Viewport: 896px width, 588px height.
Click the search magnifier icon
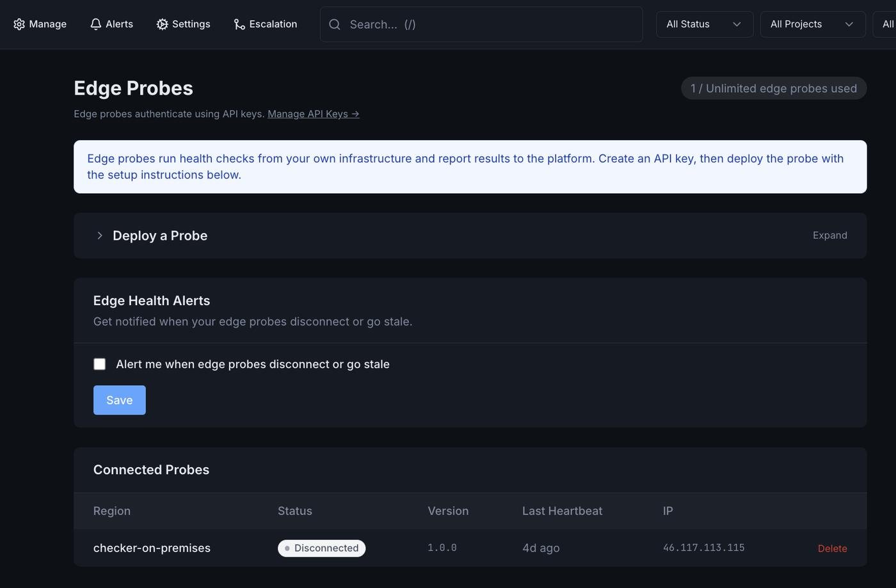point(335,24)
